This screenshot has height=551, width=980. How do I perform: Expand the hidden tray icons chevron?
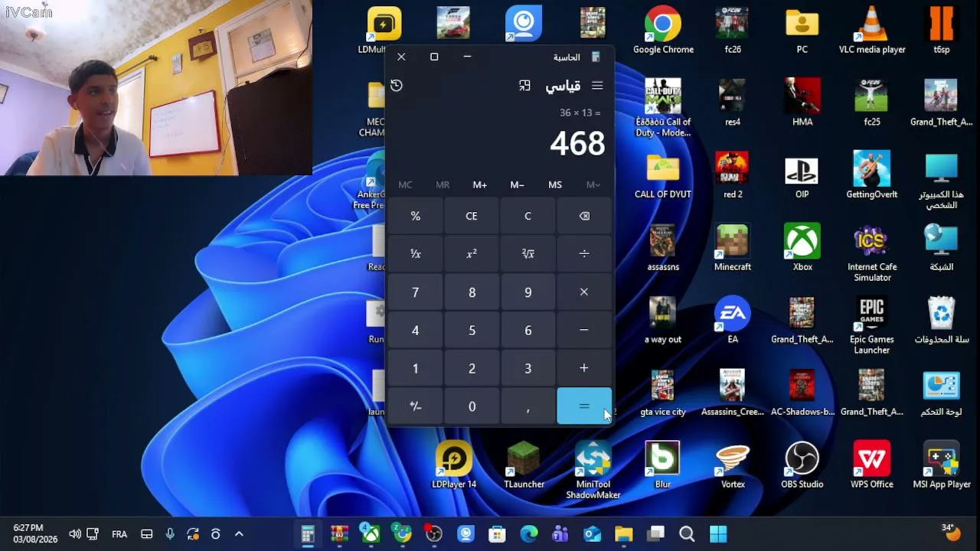tap(239, 534)
